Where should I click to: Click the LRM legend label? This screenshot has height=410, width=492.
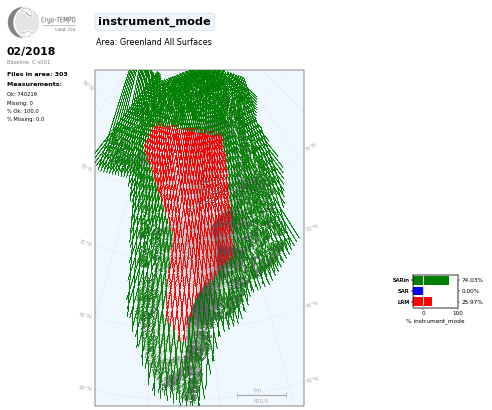(x=403, y=302)
